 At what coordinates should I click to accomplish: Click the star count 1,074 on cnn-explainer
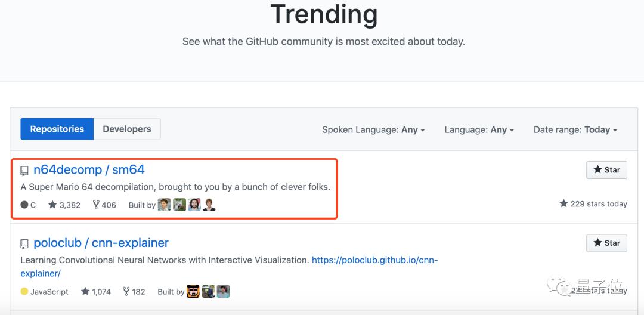(x=96, y=292)
